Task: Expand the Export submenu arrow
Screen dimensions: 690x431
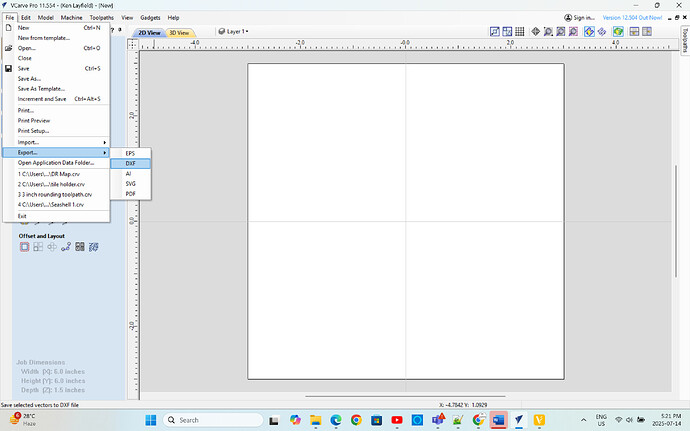Action: coord(105,153)
